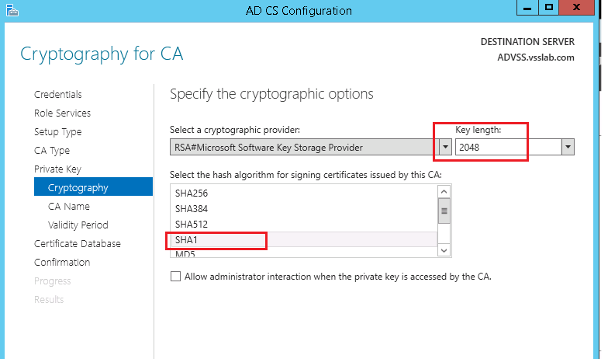
Task: Click the hash list scroll up arrow
Action: (444, 192)
